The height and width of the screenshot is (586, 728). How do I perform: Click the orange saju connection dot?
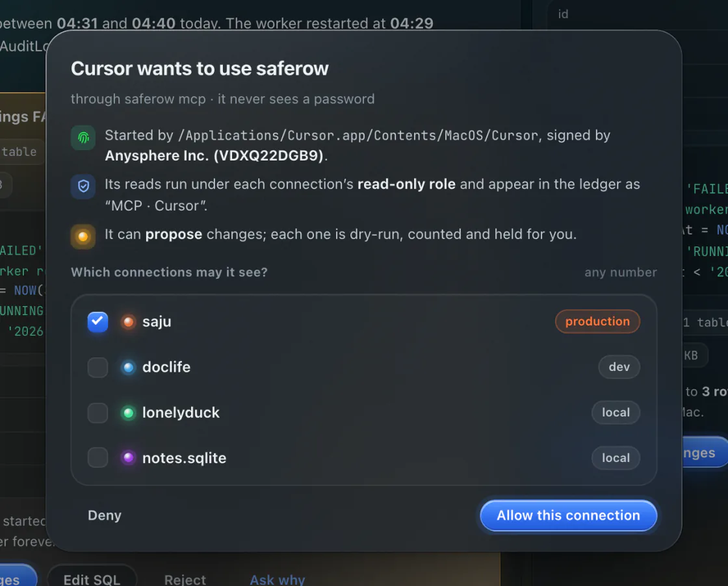pos(128,322)
